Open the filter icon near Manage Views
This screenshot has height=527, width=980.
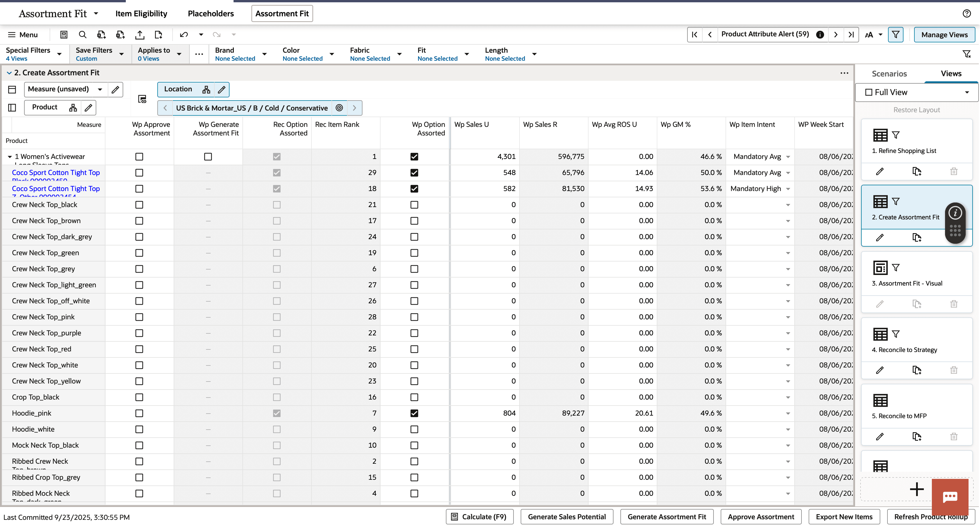pos(895,35)
